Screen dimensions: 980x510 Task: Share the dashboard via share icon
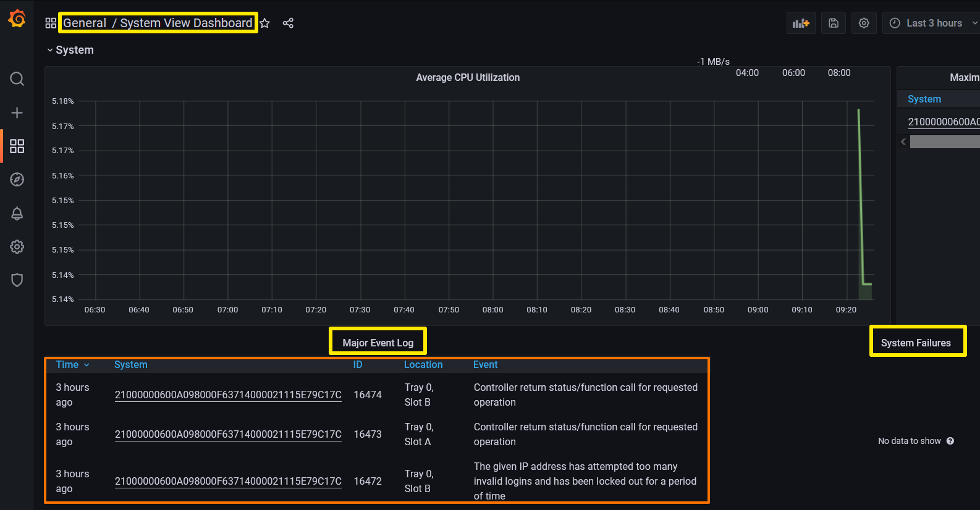[x=288, y=23]
